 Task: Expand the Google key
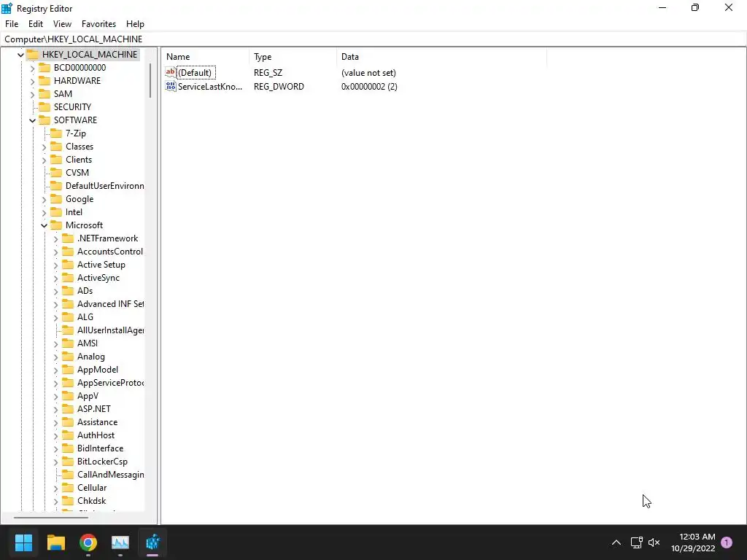point(44,200)
